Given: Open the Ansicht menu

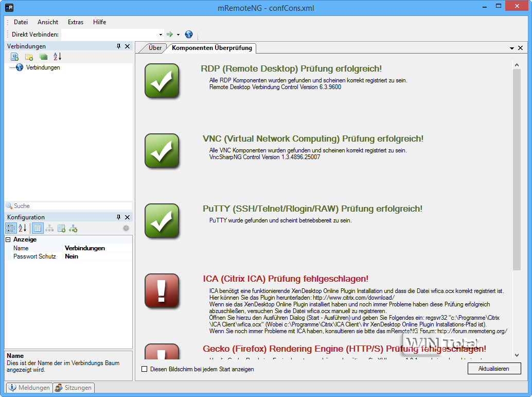Looking at the screenshot, I should tap(48, 22).
